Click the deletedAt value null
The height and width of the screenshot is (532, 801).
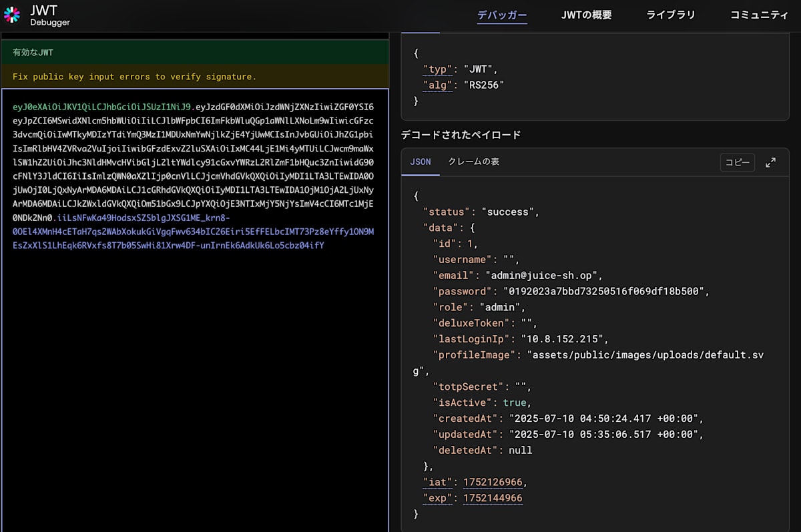(x=521, y=451)
